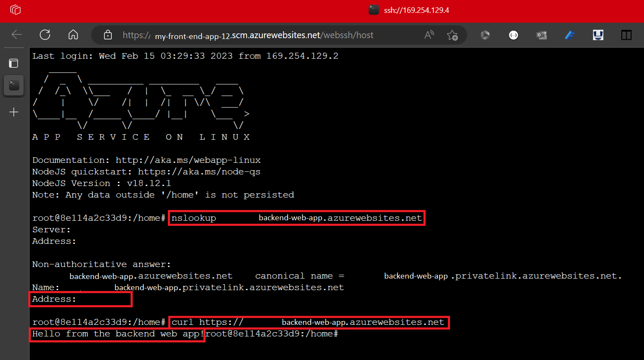
Task: Open the Outlook extension icon
Action: tap(541, 35)
